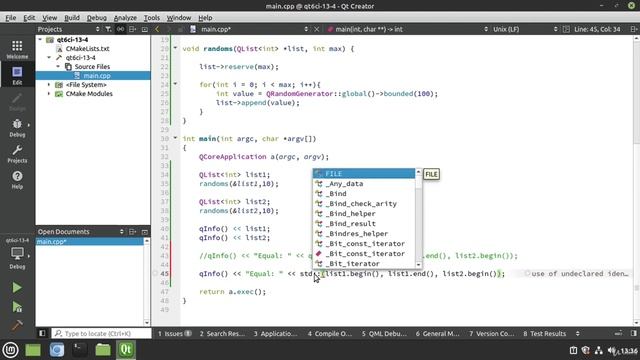640x360 pixels.
Task: Open the Help mode
Action: (17, 180)
